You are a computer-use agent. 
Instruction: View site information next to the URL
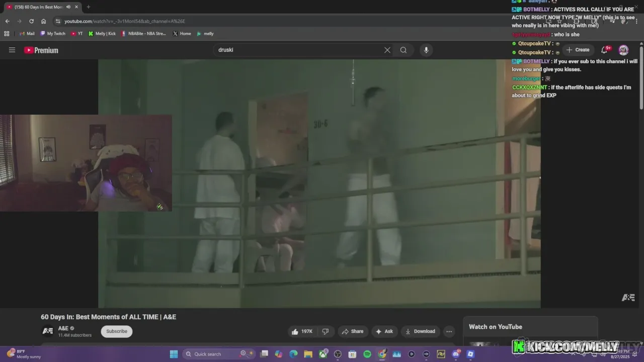[58, 21]
